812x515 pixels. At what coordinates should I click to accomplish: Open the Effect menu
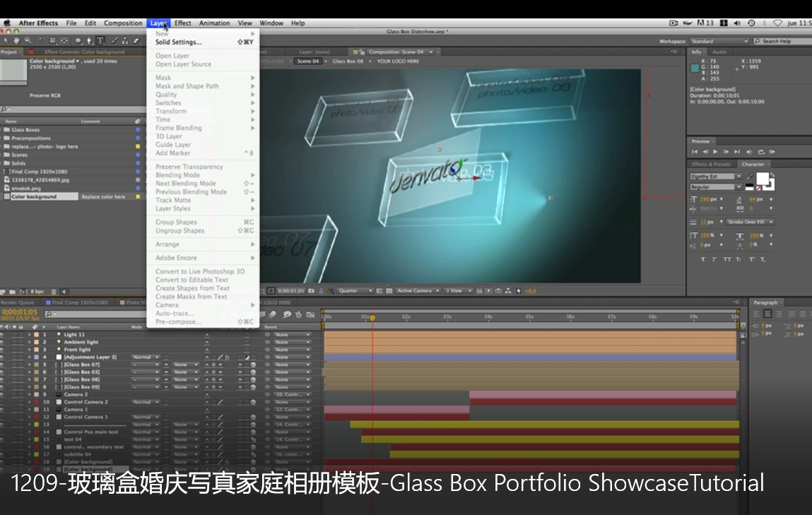point(183,23)
